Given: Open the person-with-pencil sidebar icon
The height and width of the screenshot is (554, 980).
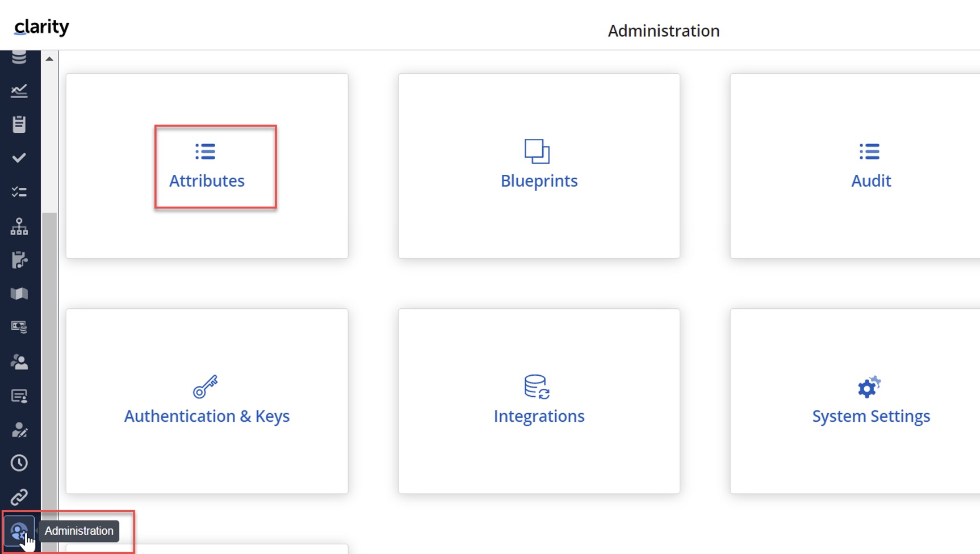Looking at the screenshot, I should click(x=19, y=430).
